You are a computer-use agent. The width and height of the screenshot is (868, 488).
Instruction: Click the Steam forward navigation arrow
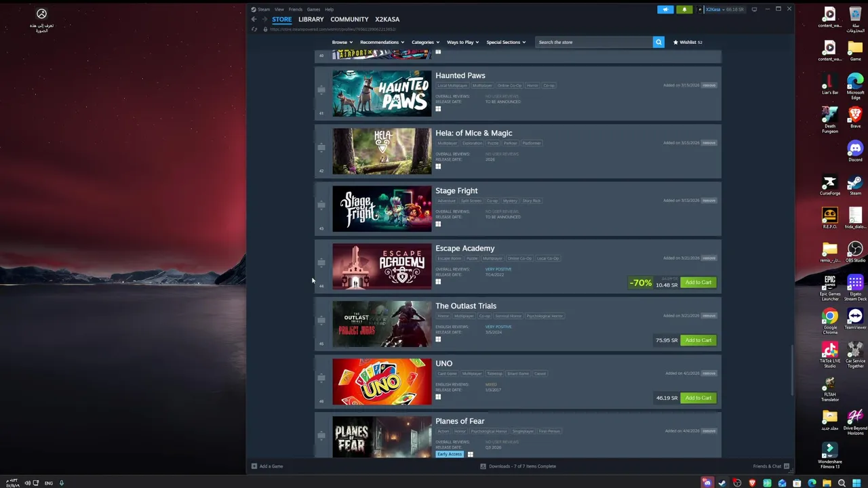(x=264, y=19)
